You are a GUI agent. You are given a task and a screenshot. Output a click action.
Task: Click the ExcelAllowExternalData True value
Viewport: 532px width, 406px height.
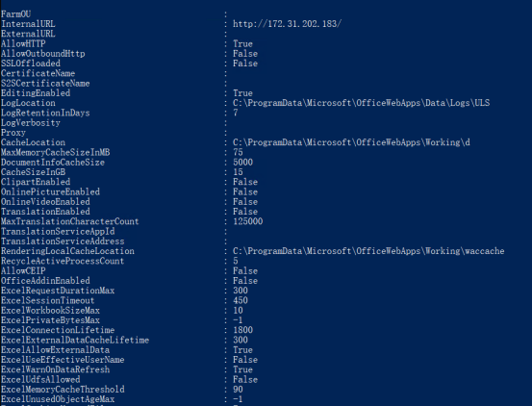pos(242,349)
